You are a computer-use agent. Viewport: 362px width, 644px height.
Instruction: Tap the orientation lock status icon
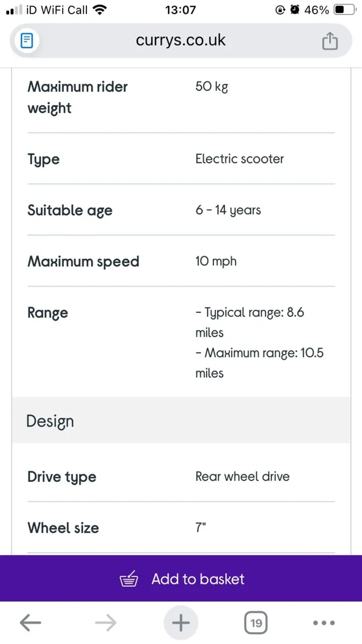pyautogui.click(x=280, y=9)
